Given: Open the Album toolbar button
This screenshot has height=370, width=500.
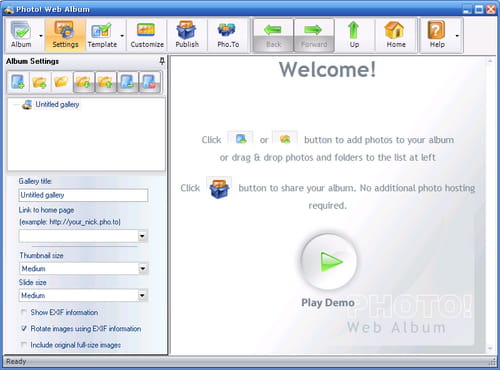Looking at the screenshot, I should pos(21,35).
